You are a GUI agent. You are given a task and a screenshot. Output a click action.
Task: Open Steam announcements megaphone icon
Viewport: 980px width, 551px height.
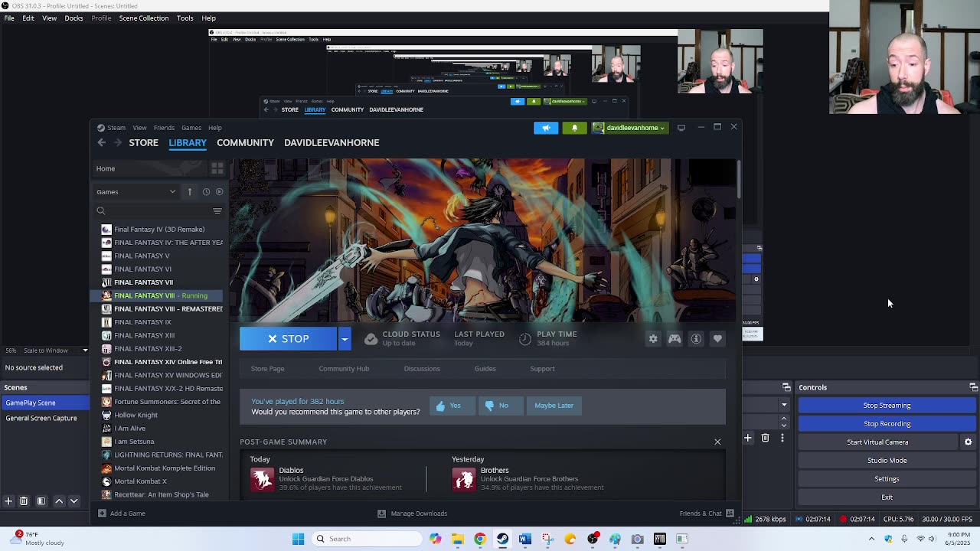point(546,128)
